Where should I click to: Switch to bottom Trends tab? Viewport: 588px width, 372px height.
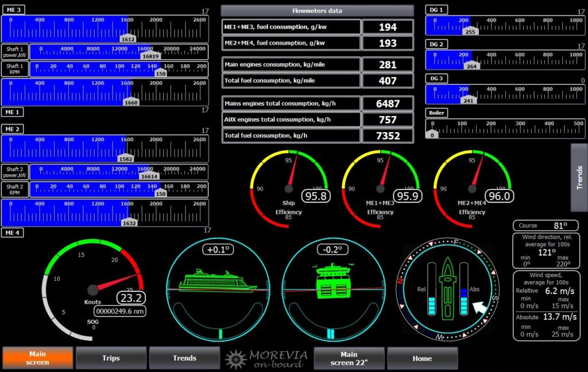(184, 358)
